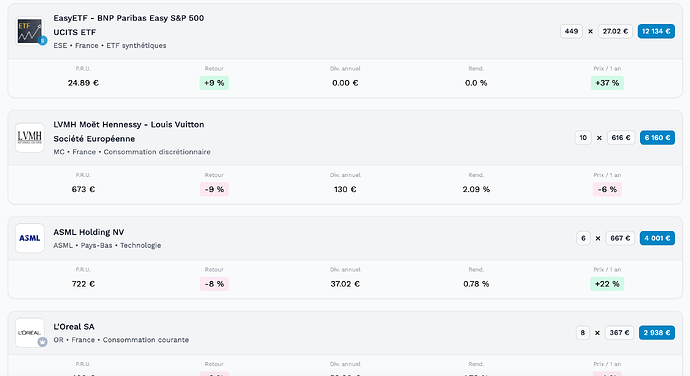The width and height of the screenshot is (690, 376).
Task: Click the 367 € price box
Action: [x=620, y=333]
